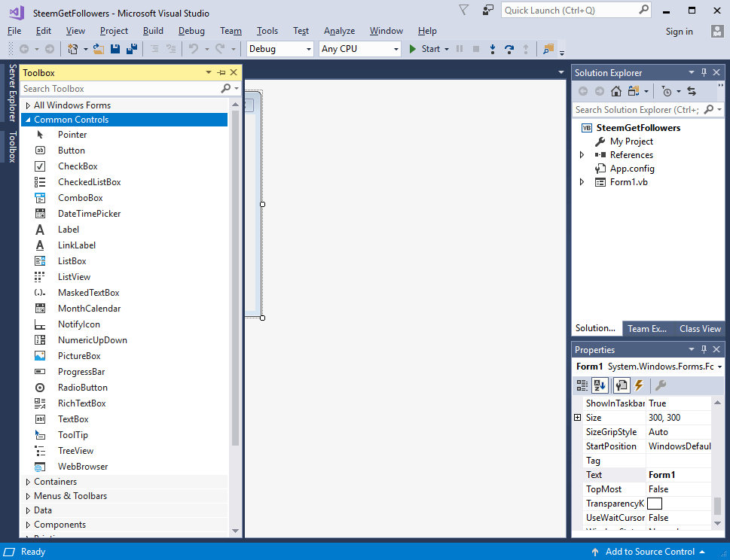Click the Properties grid vertical scrollbar
This screenshot has height=560, width=730.
[x=717, y=506]
